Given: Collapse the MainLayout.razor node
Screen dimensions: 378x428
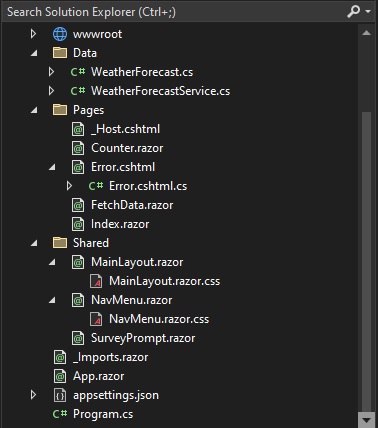Looking at the screenshot, I should point(52,262).
